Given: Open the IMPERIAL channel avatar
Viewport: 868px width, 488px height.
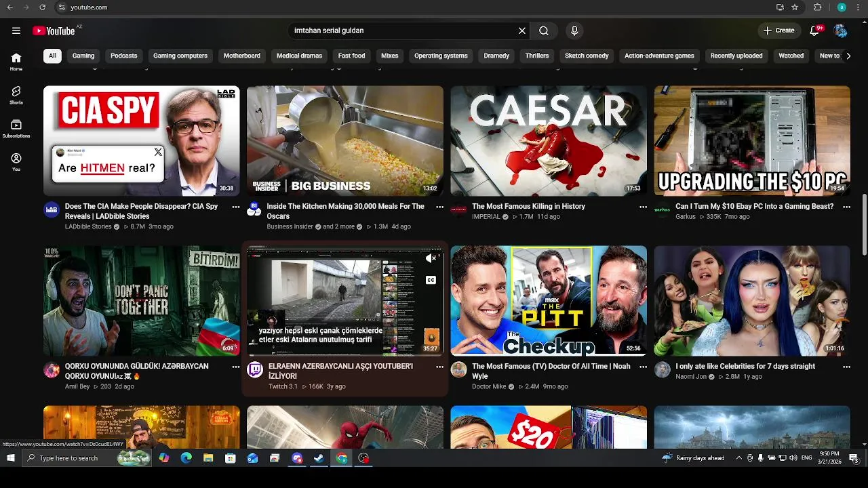Looking at the screenshot, I should coord(459,209).
